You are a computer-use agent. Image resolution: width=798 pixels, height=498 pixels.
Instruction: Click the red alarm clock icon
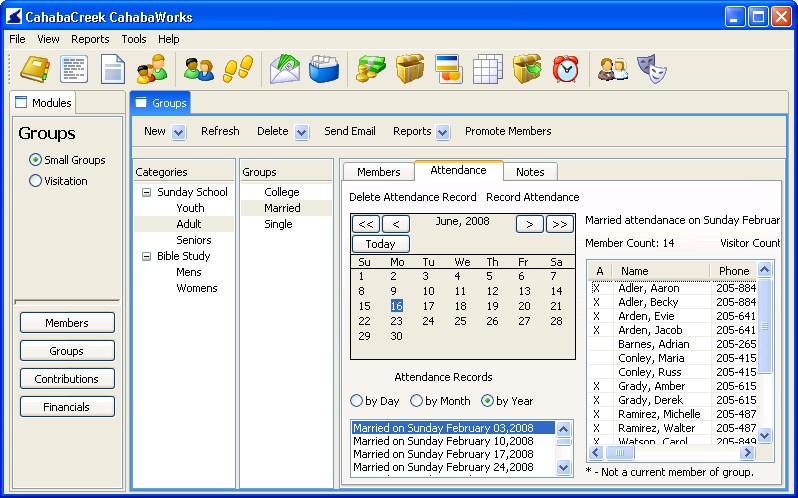(x=566, y=68)
